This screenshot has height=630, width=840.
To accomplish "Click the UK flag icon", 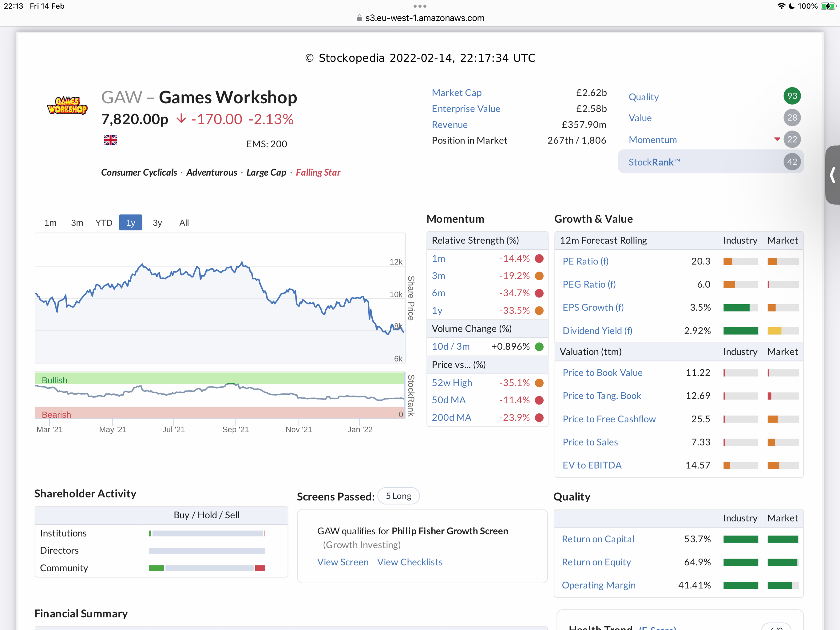I will (x=110, y=140).
